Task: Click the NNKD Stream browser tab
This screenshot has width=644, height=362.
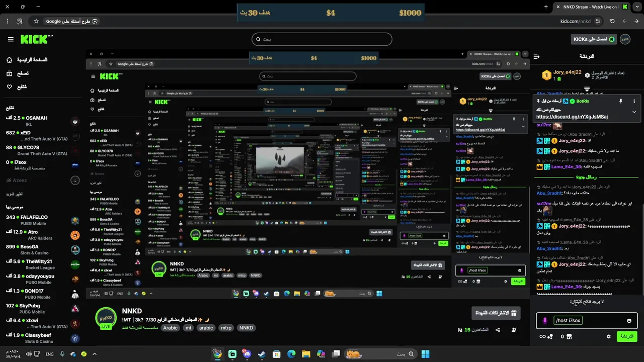Action: (x=592, y=7)
